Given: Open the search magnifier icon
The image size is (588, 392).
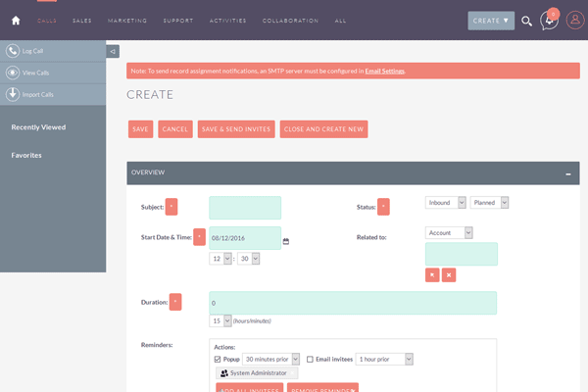Looking at the screenshot, I should click(x=526, y=21).
